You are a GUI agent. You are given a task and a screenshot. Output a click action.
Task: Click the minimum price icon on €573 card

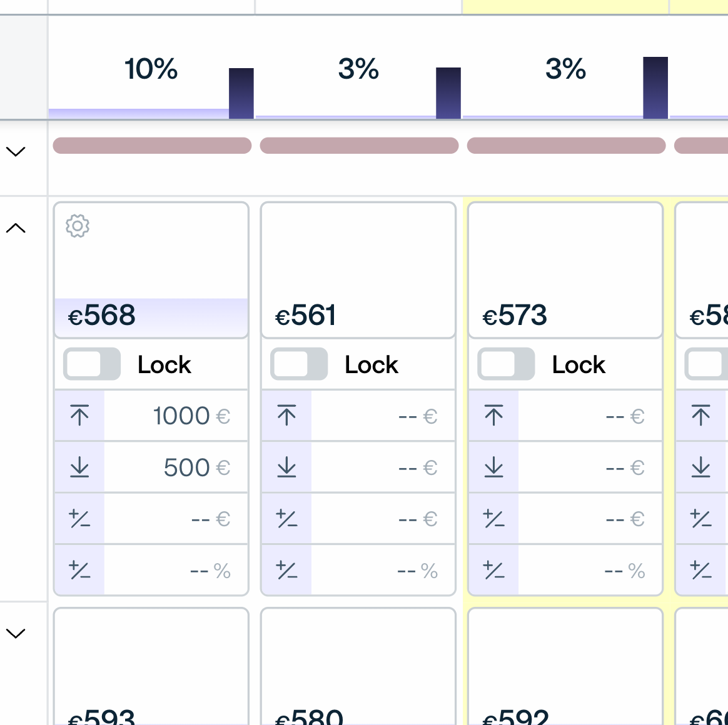pos(493,467)
